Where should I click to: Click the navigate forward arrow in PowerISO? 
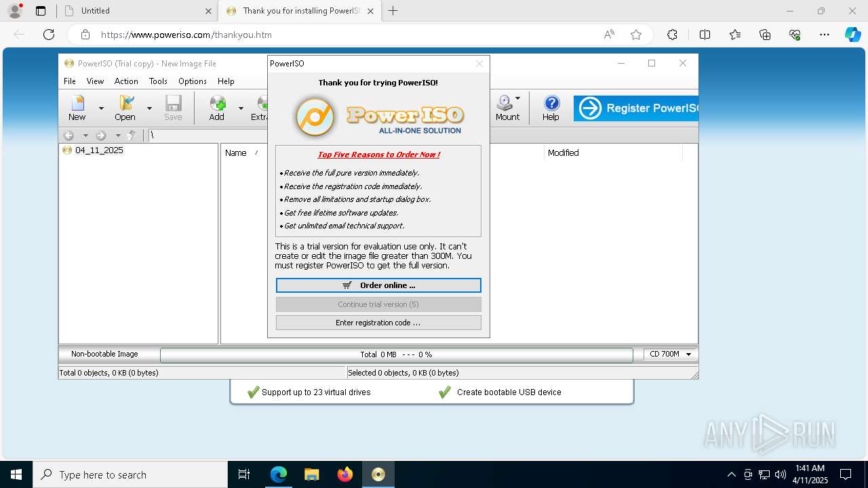(x=101, y=136)
